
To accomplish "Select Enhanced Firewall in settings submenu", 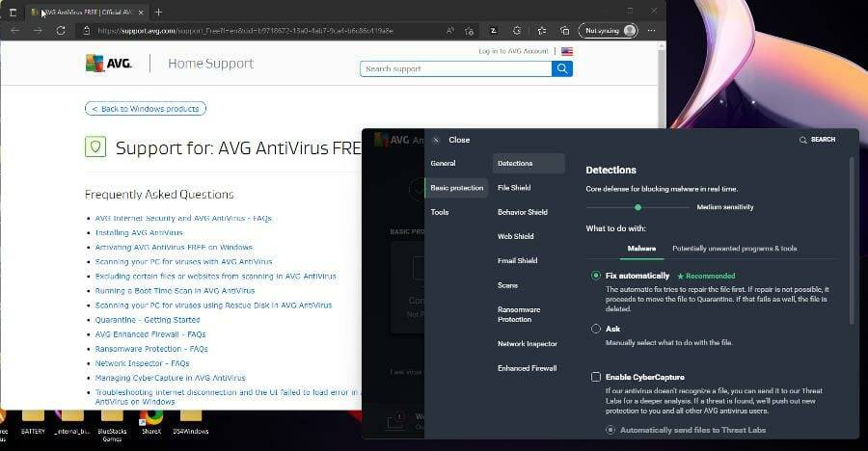I will click(527, 368).
